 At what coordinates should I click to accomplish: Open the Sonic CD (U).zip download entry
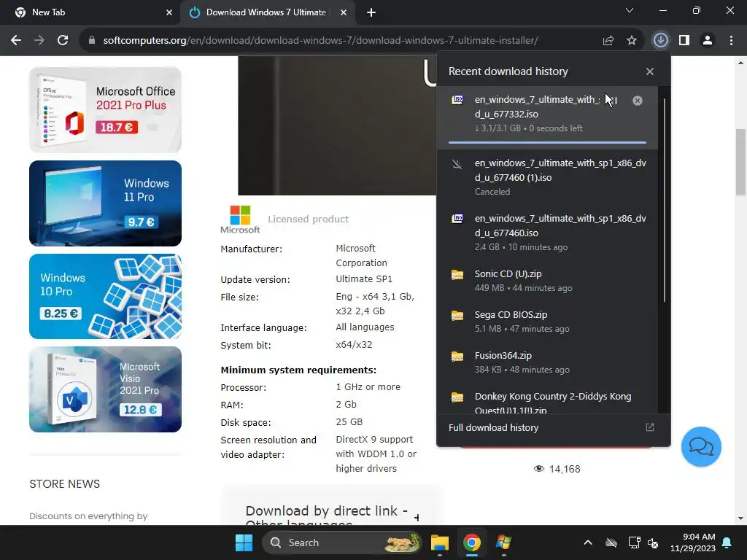547,281
